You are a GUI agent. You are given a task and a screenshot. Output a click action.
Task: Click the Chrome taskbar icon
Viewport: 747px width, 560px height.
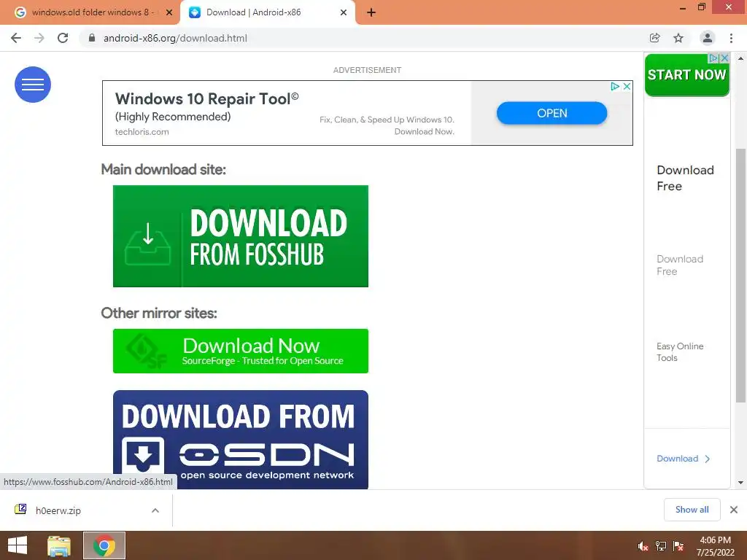104,545
